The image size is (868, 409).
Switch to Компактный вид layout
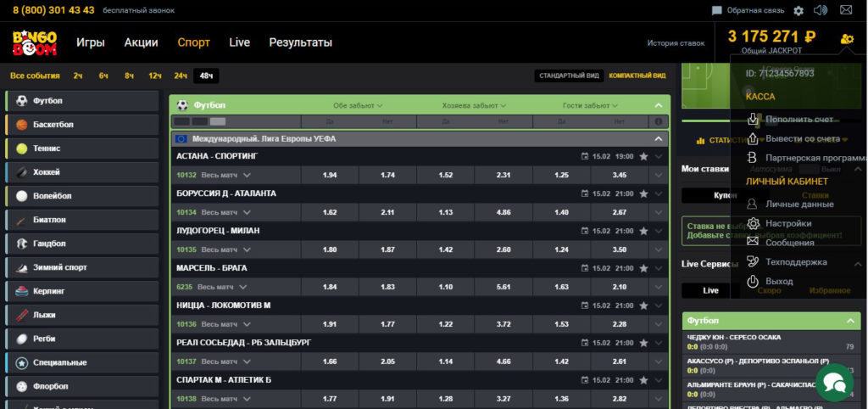coord(637,76)
